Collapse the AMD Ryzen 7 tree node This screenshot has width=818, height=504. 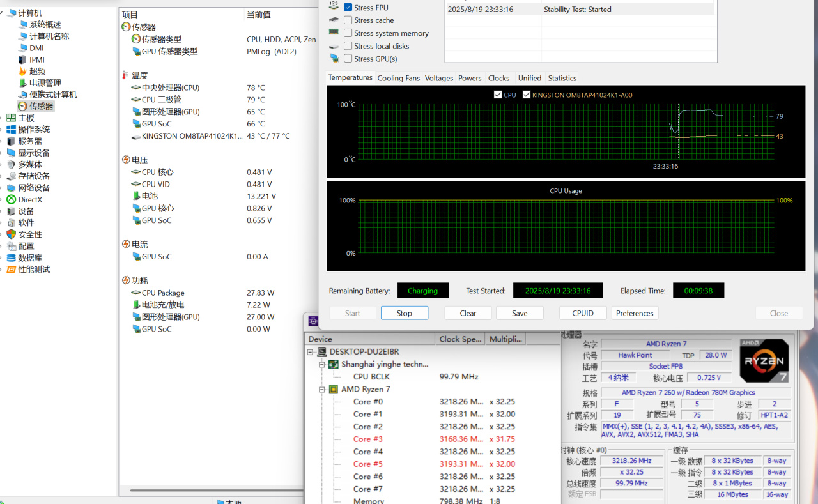[x=323, y=389]
